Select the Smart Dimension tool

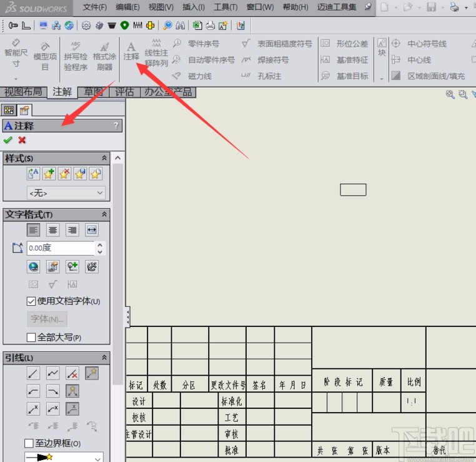tap(16, 53)
